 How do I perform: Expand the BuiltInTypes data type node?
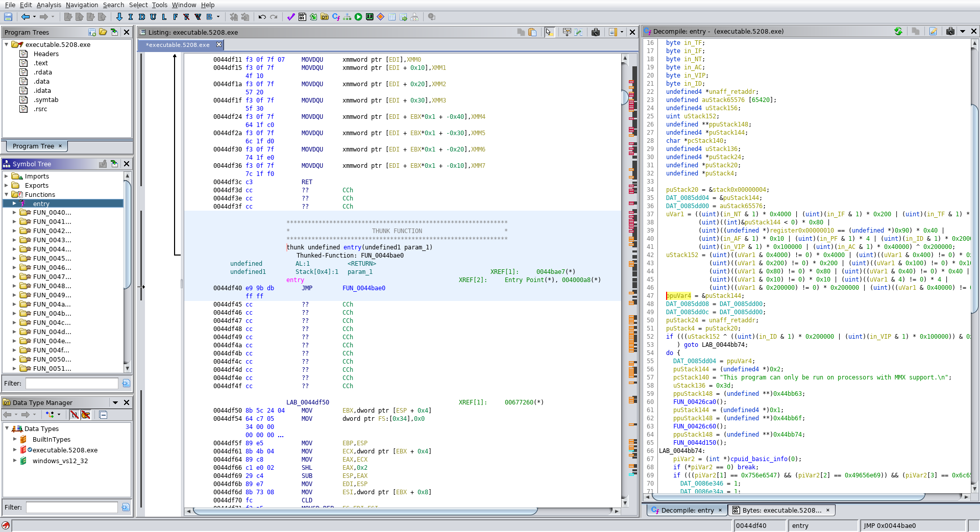15,439
